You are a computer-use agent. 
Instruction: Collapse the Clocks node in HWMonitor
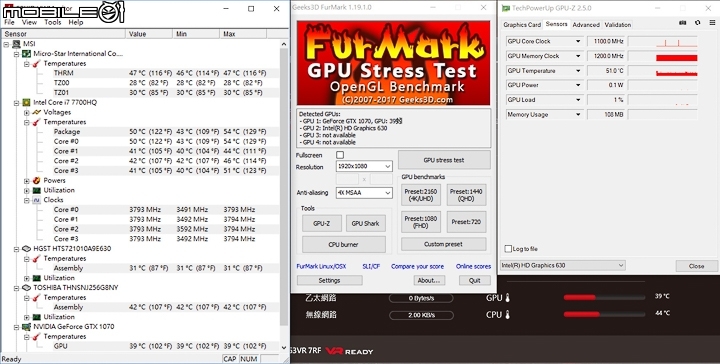(27, 200)
